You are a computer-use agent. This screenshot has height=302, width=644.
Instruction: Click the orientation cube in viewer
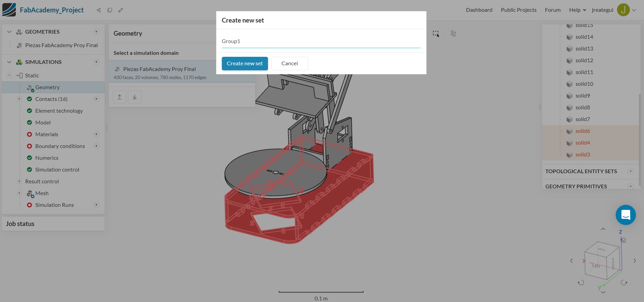coord(603,260)
